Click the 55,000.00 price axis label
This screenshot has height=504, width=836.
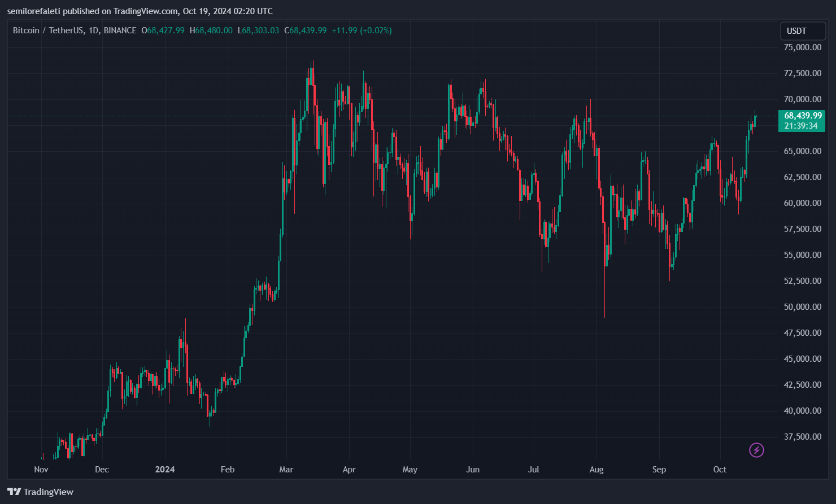803,255
